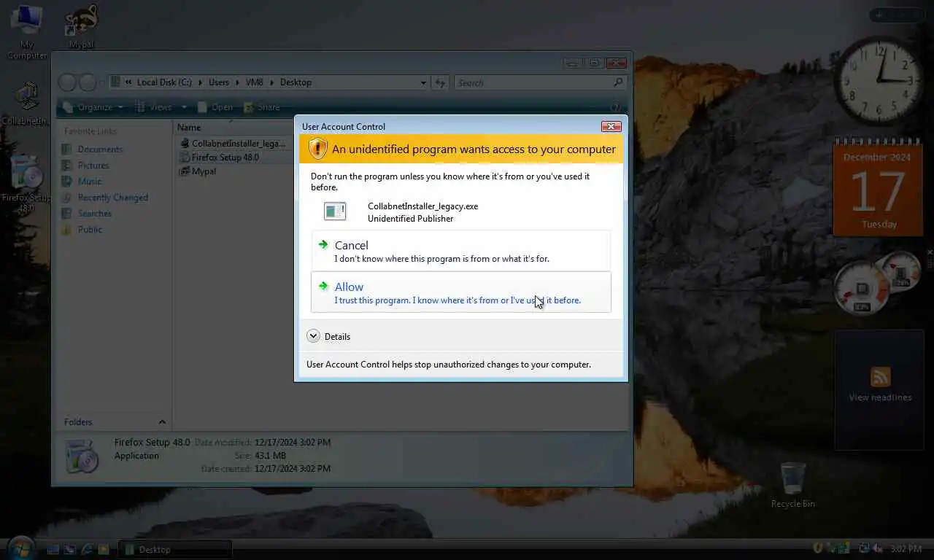Viewport: 934px width, 560px height.
Task: Select the CollabNet installer desktop icon
Action: click(26, 104)
